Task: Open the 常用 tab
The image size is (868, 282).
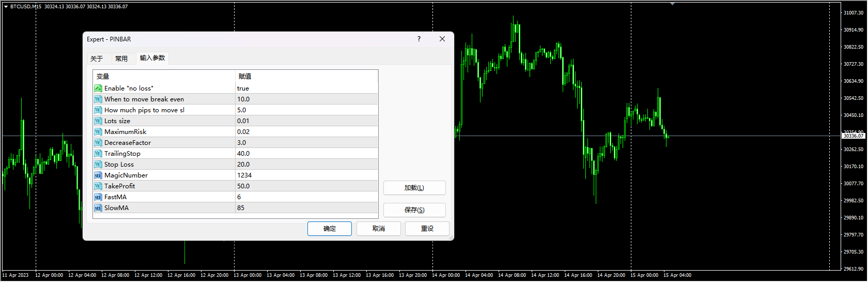Action: 121,58
